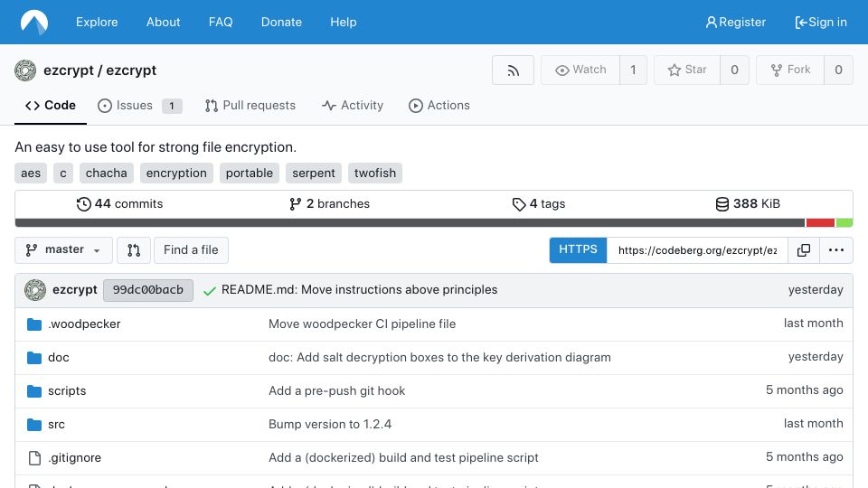868x488 pixels.
Task: Open commit message README.md Move instructions
Action: tap(359, 290)
